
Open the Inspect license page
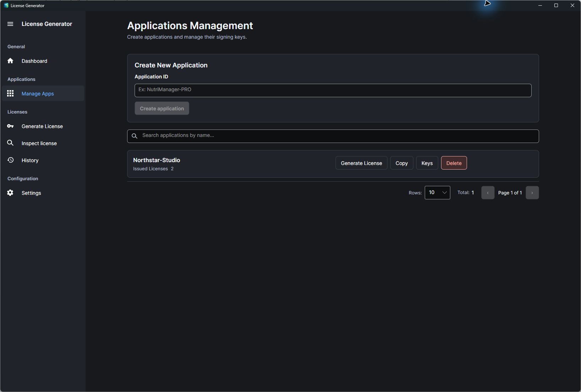point(43,143)
